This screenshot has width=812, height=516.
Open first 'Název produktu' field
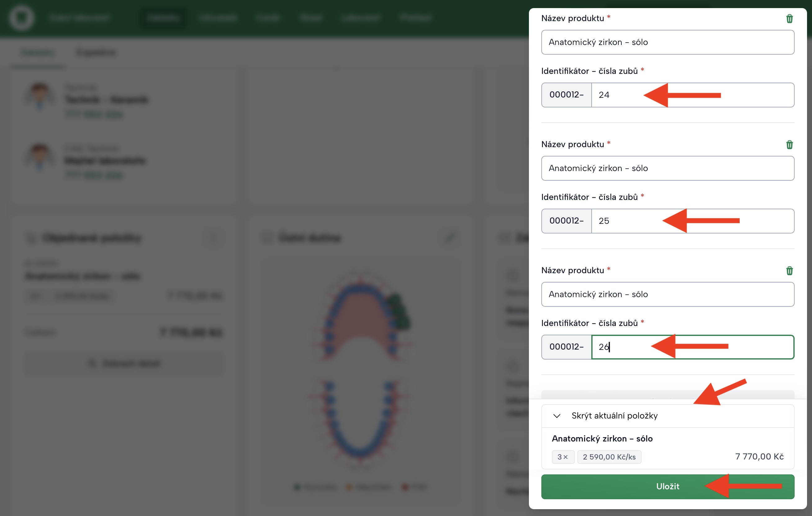click(x=667, y=42)
